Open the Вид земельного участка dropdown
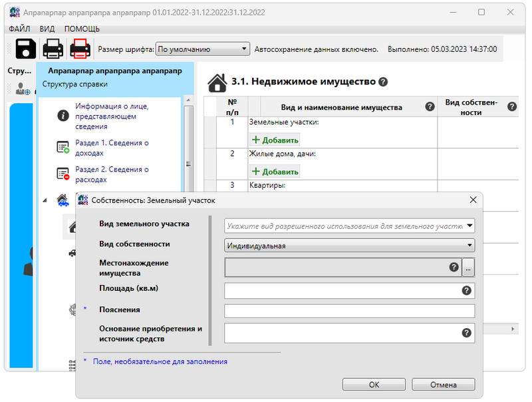Viewport: 532px width, 402px height. pyautogui.click(x=350, y=226)
